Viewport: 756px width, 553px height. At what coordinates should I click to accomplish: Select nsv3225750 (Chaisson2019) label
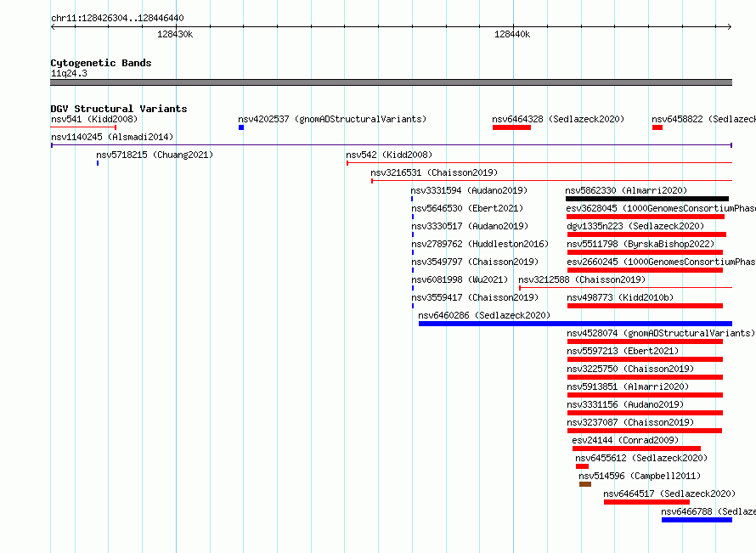(x=630, y=369)
